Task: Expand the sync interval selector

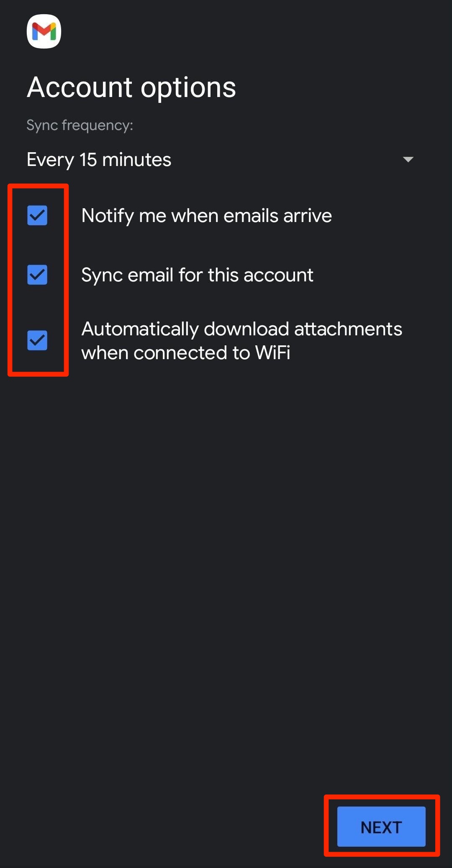Action: [220, 160]
